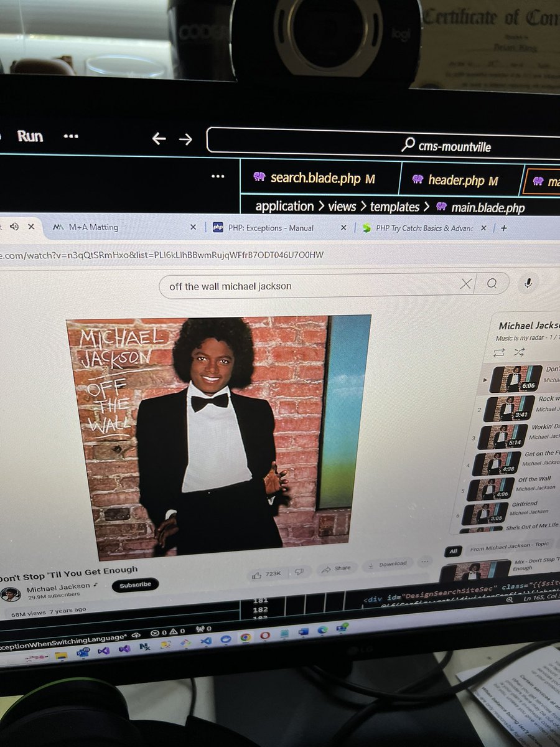Switch to the header.php editor tab
Viewport: 560px width, 747px height.
coord(459,181)
